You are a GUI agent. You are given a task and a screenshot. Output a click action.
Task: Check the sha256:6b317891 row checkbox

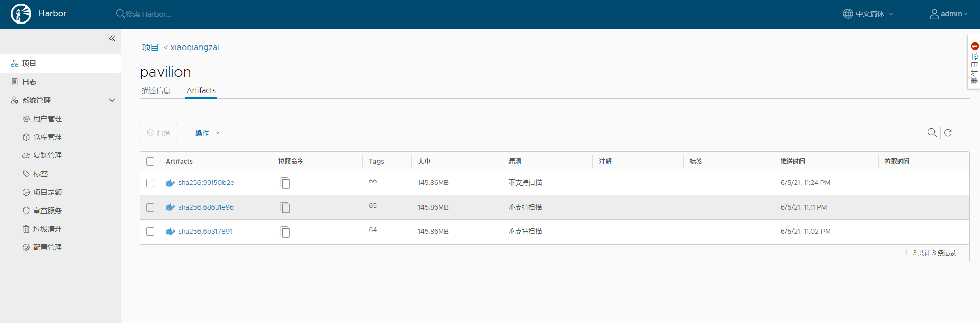(x=150, y=232)
